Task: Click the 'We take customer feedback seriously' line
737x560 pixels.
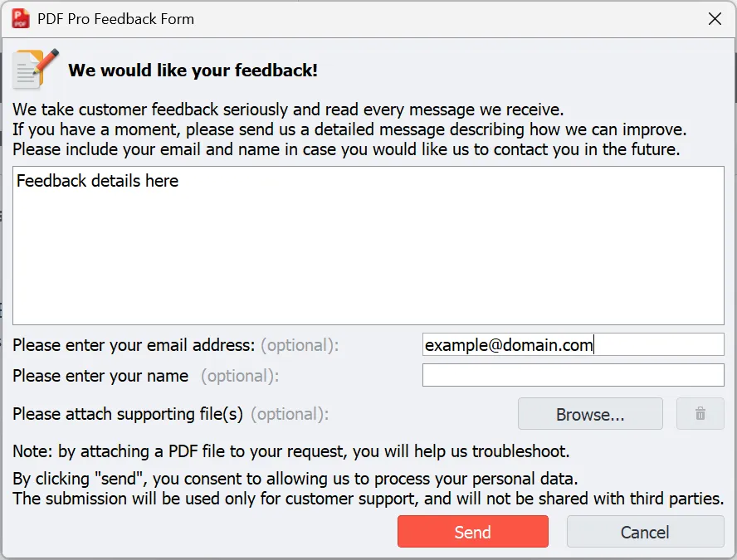Action: (288, 110)
